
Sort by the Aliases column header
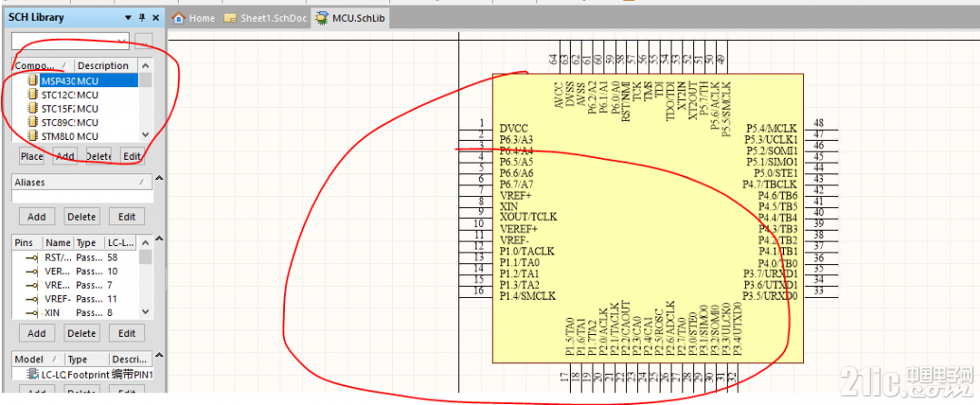point(82,183)
